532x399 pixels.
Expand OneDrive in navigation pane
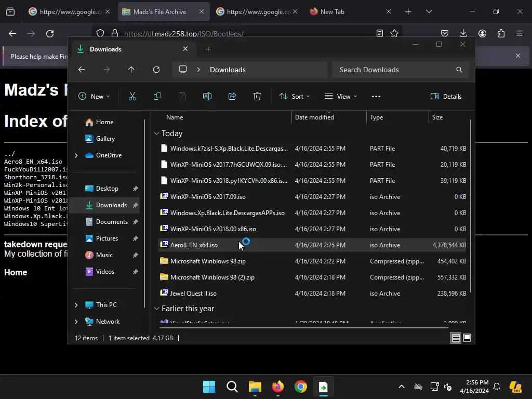(76, 155)
